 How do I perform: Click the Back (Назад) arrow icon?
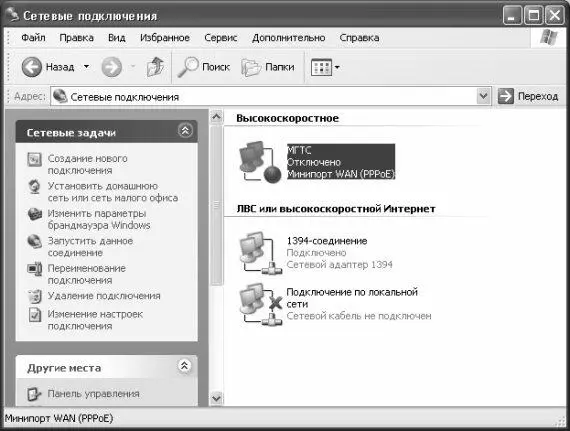pos(32,67)
